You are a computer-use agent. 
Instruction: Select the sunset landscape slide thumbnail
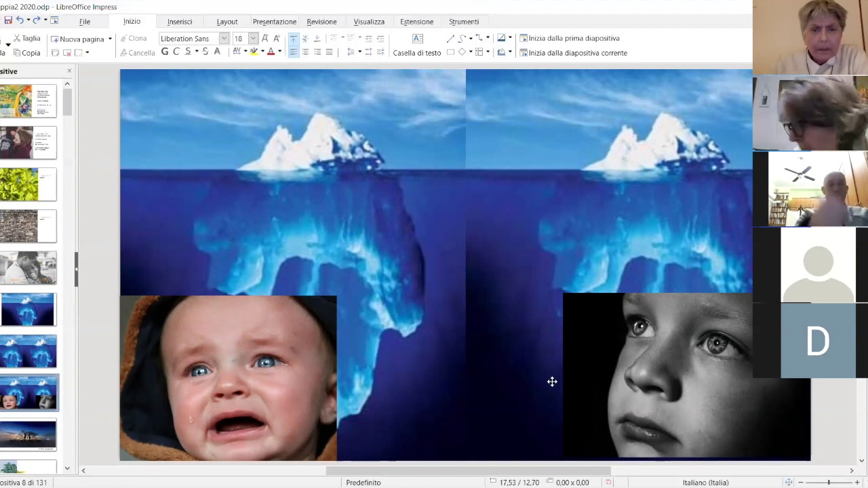(28, 435)
